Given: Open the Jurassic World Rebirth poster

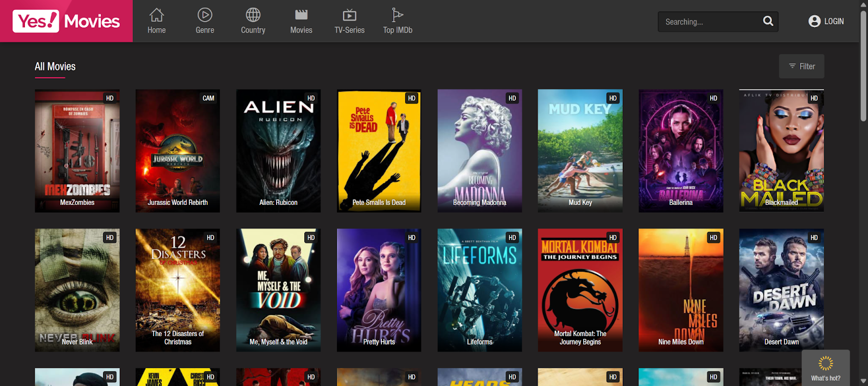Looking at the screenshot, I should click(178, 151).
